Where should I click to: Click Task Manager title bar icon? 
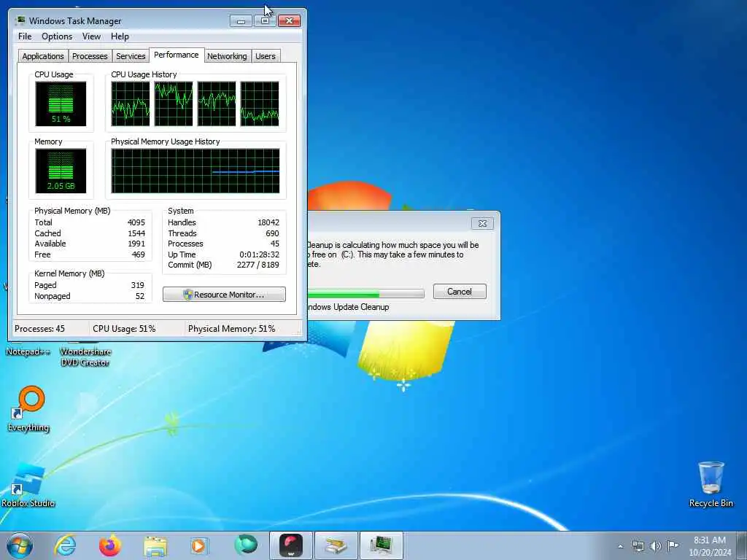pyautogui.click(x=20, y=20)
